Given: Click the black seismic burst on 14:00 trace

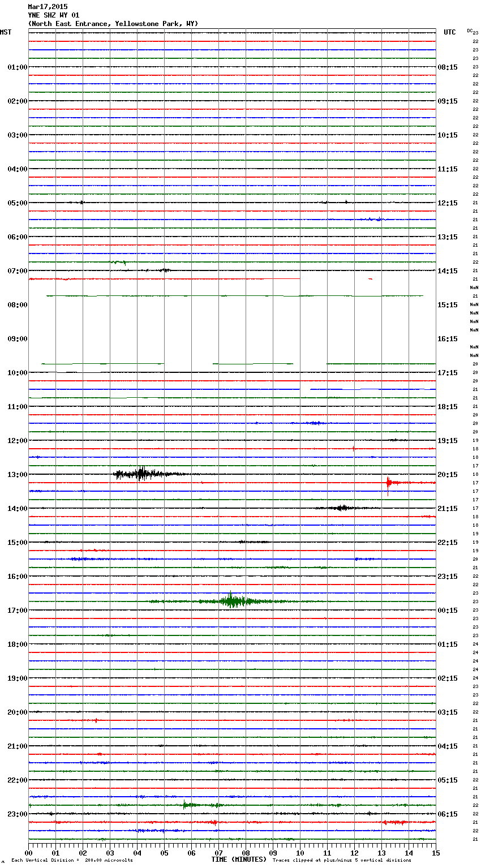Looking at the screenshot, I should coord(341,508).
